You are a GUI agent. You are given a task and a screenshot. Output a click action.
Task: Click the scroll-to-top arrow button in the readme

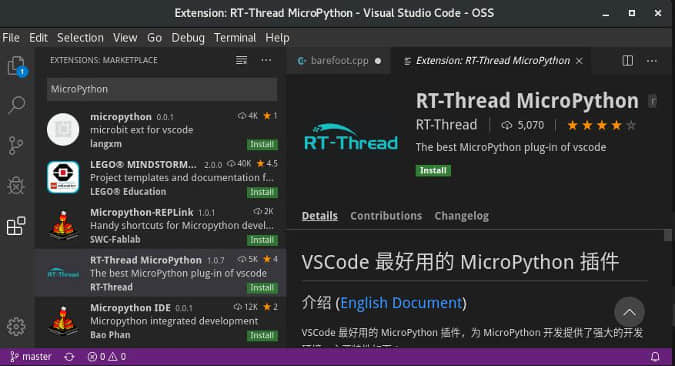pyautogui.click(x=629, y=312)
